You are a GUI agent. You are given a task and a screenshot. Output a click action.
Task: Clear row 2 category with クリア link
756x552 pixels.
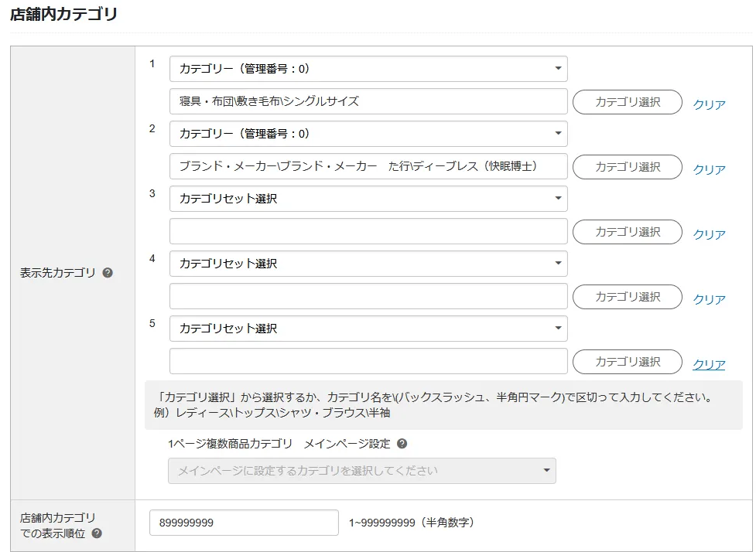pos(709,169)
